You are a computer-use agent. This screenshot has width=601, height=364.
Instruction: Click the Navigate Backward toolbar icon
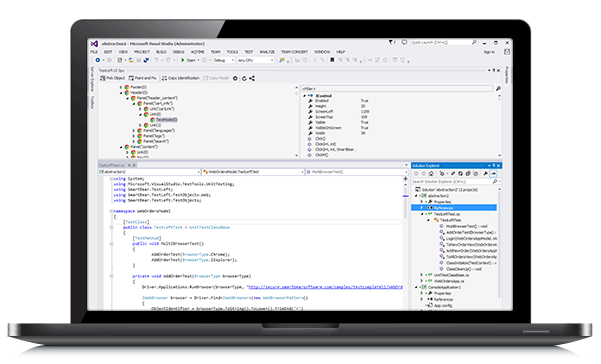pos(98,60)
